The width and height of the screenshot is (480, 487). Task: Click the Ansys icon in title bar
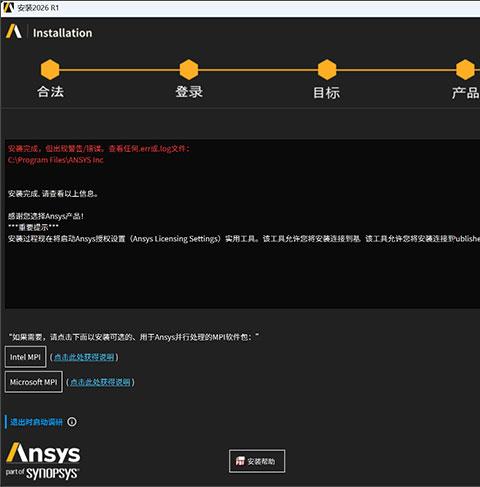(9, 7)
